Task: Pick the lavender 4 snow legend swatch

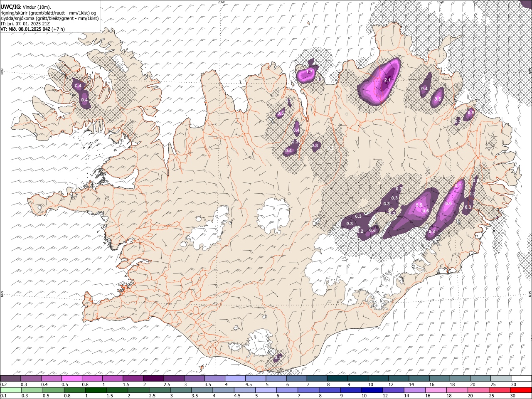Action: pos(235,378)
